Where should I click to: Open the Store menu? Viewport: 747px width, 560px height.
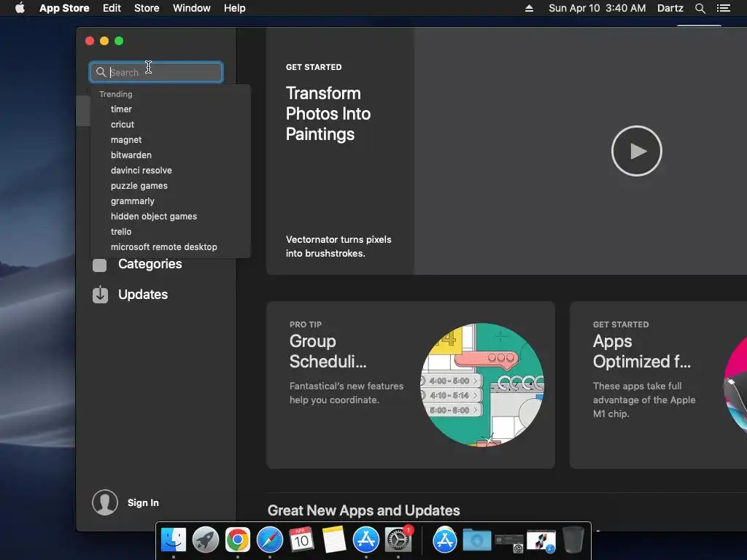point(147,8)
